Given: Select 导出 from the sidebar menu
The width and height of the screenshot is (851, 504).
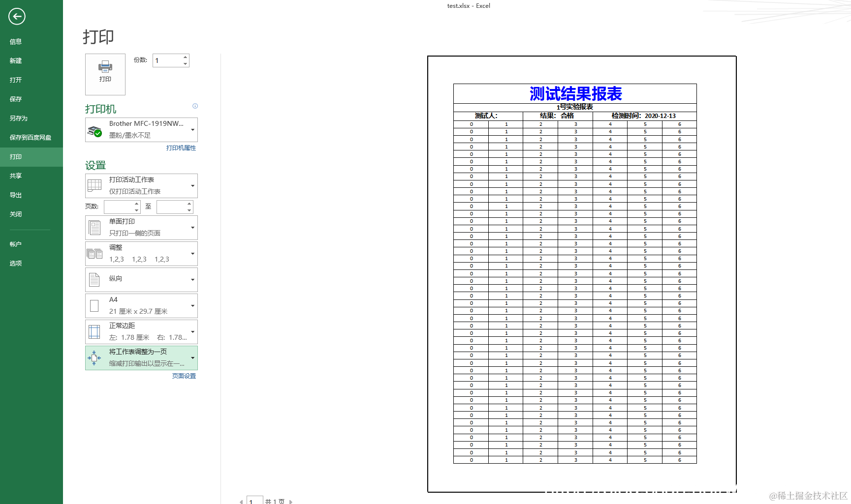Looking at the screenshot, I should (x=15, y=195).
